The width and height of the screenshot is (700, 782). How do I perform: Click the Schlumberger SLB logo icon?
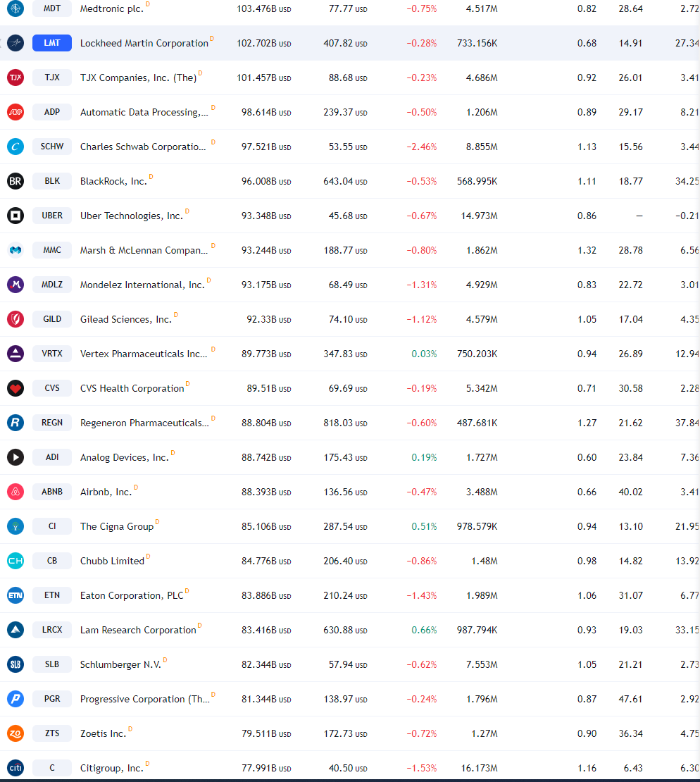[15, 664]
